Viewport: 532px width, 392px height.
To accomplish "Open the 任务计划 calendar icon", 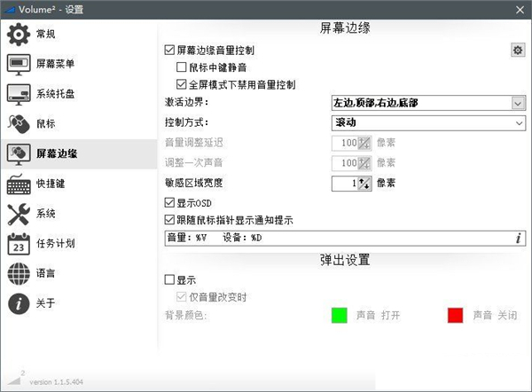I will 19,244.
